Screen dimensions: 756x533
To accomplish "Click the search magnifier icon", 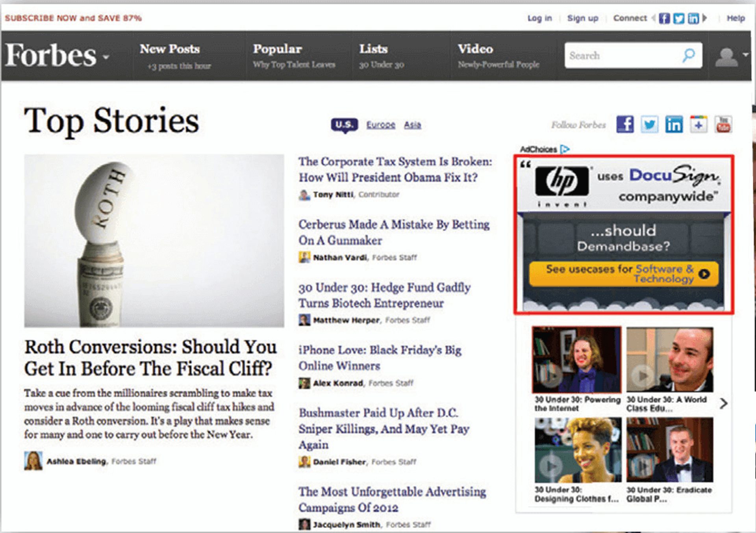I will click(x=689, y=55).
